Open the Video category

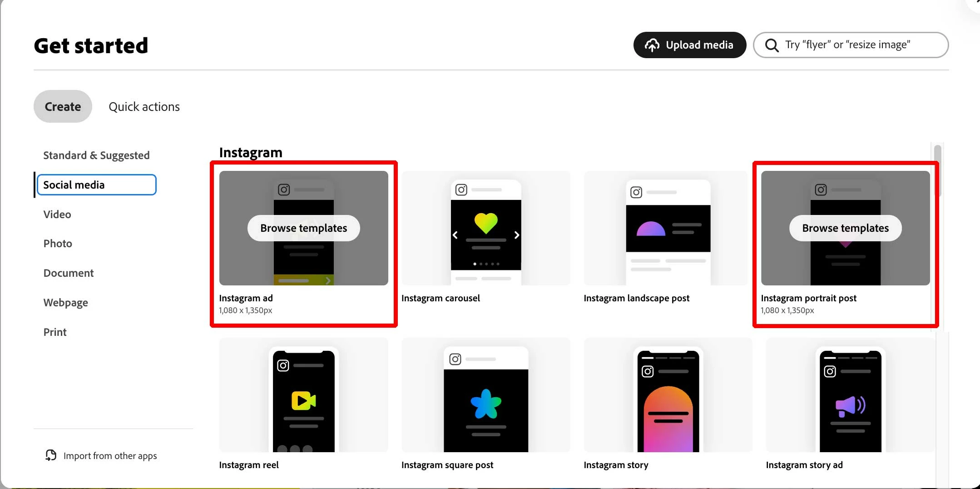point(57,215)
